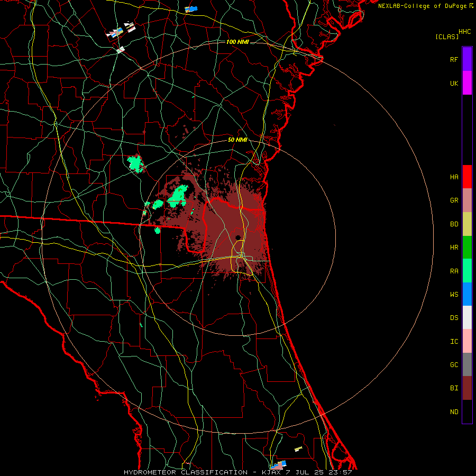Click the BI brown legend swatch
Viewport: 476px width, 476px height.
(467, 388)
